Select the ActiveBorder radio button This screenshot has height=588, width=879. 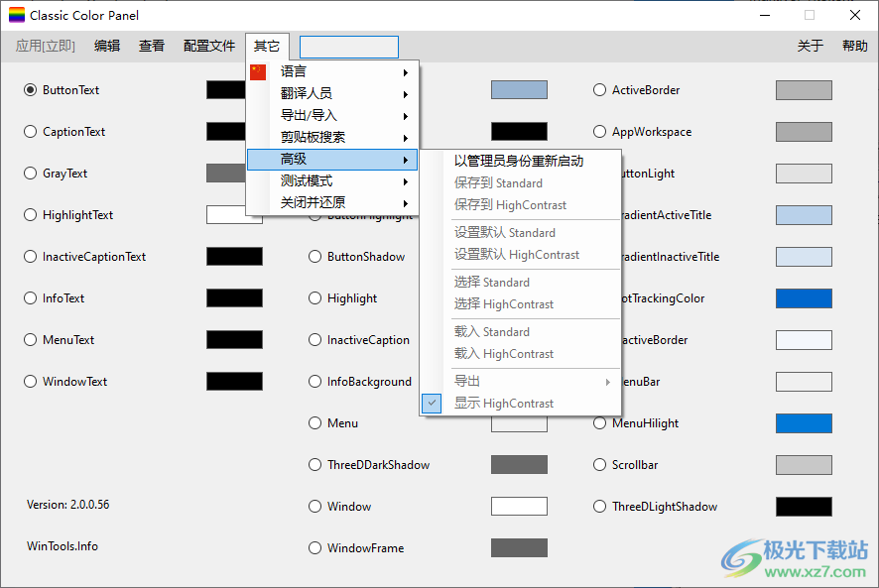pos(599,90)
